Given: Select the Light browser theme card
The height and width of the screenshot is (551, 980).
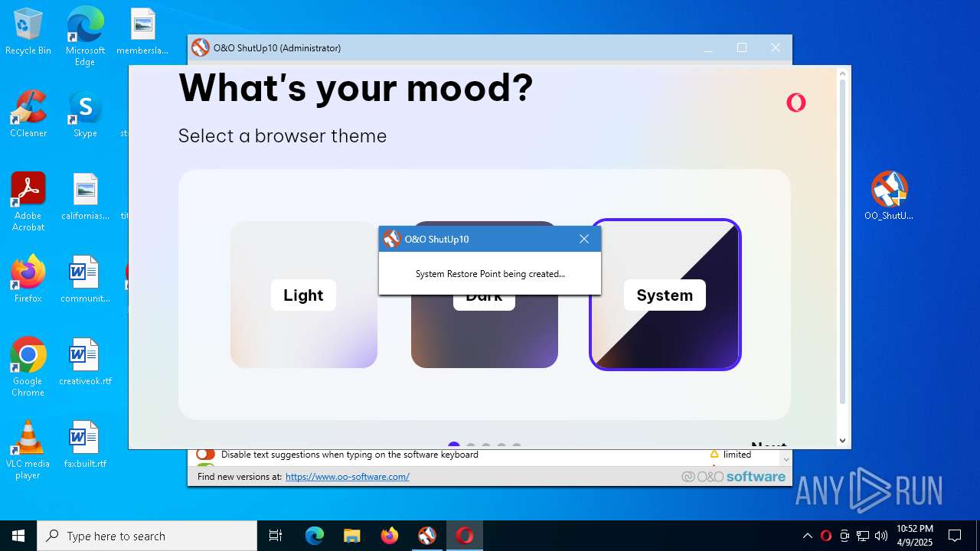Looking at the screenshot, I should pyautogui.click(x=303, y=295).
